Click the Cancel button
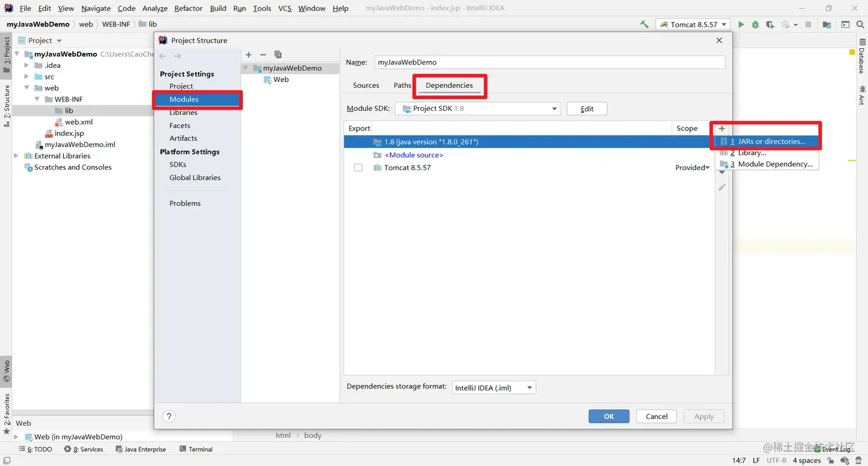The height and width of the screenshot is (466, 868). 656,417
